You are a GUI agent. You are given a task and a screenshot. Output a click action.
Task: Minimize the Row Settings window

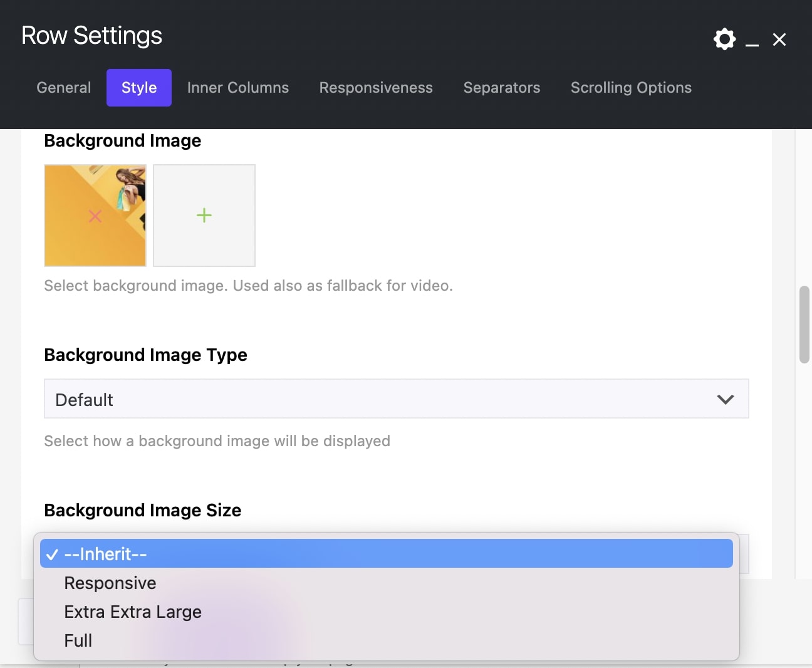tap(751, 39)
